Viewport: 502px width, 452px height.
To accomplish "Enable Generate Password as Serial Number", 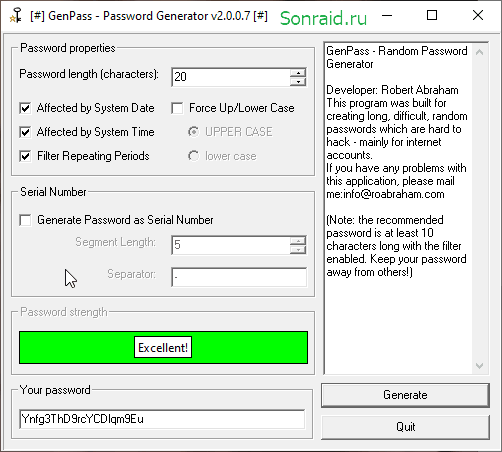I will click(x=25, y=220).
